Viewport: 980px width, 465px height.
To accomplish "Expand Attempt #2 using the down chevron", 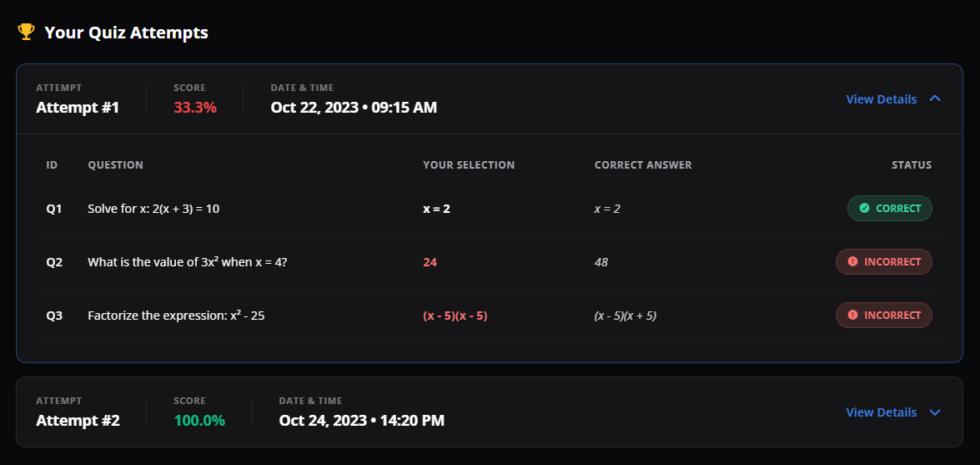I will 935,412.
